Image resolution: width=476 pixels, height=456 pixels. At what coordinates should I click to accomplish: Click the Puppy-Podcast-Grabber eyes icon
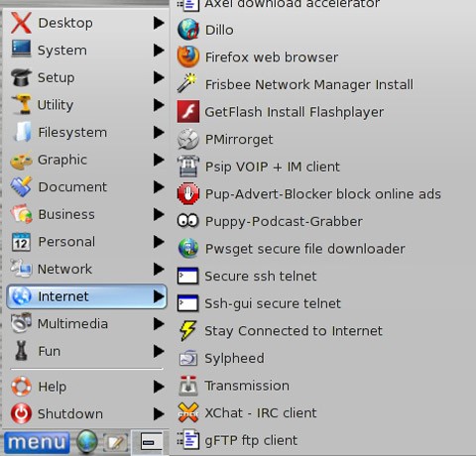pos(188,221)
